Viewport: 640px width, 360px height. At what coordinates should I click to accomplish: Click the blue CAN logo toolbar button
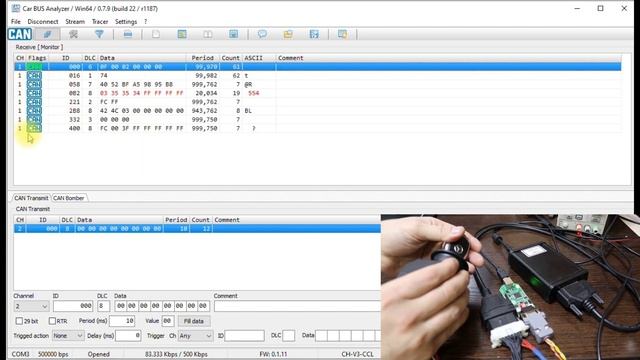pyautogui.click(x=20, y=34)
